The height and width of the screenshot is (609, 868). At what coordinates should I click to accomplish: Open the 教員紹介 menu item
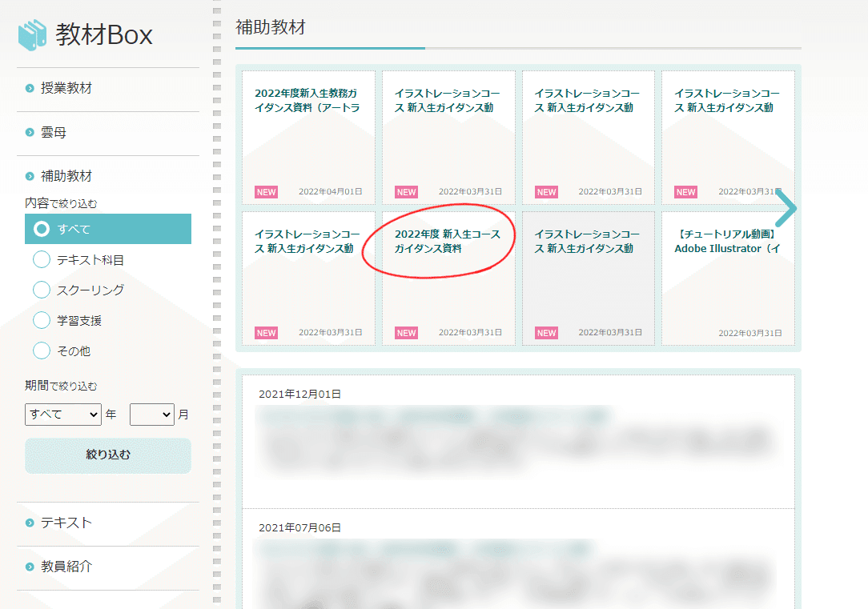point(66,567)
